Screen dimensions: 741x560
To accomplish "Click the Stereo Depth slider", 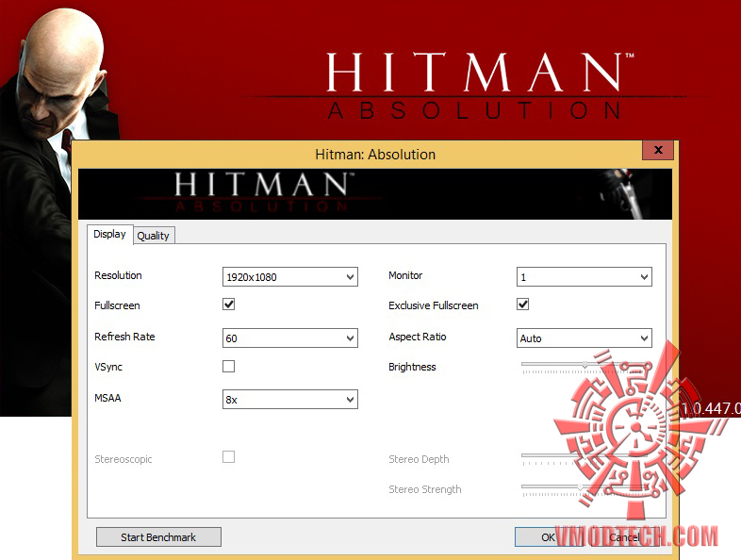I will (x=585, y=458).
